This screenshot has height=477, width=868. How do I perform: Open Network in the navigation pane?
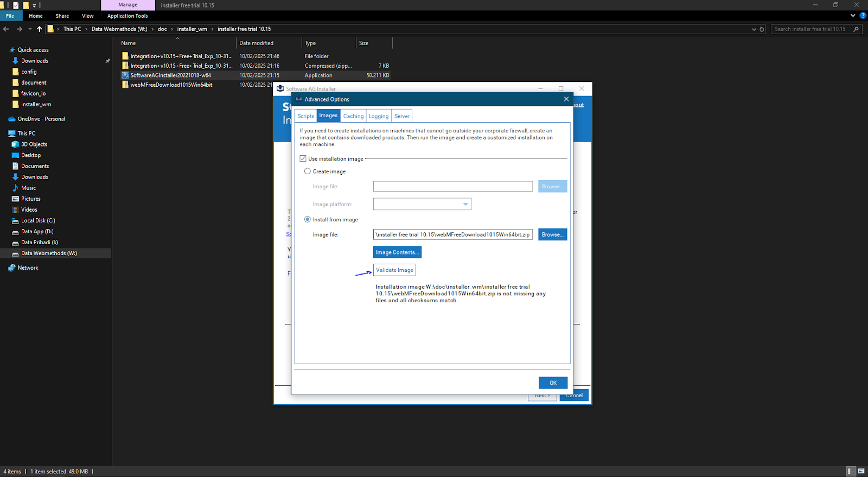tap(28, 268)
